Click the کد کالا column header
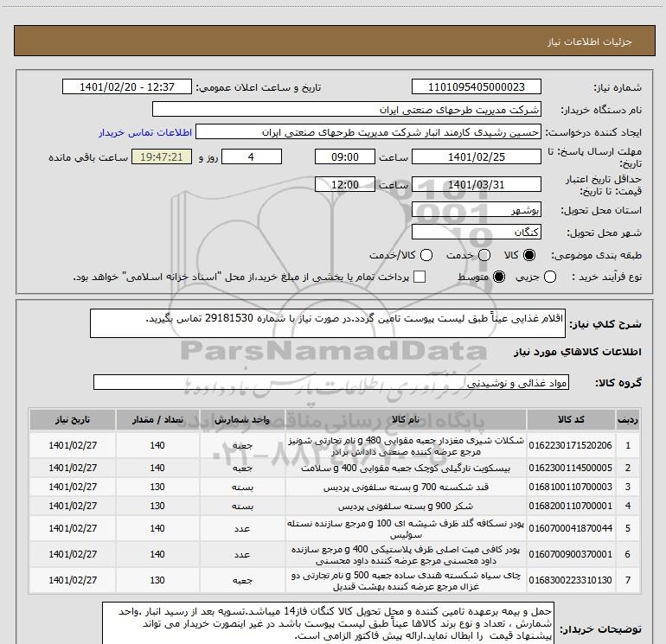 tap(571, 420)
